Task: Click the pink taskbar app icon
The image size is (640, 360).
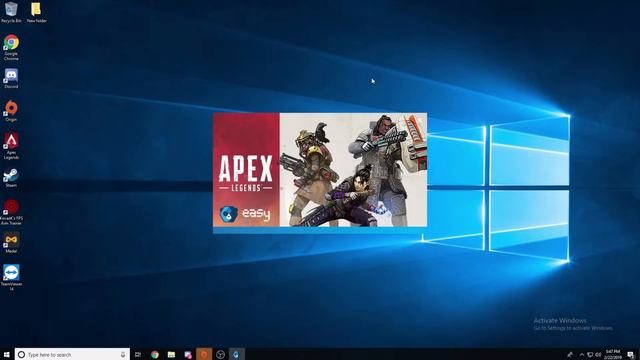Action: coord(188,354)
